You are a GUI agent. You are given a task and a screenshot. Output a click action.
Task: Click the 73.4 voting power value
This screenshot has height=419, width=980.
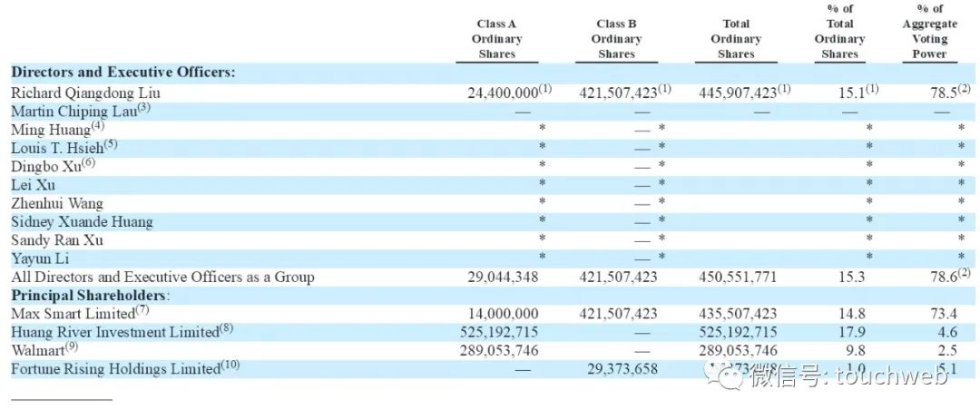point(943,314)
